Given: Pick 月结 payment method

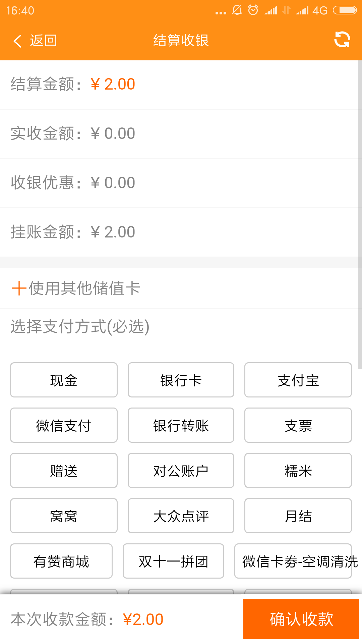Looking at the screenshot, I should (x=298, y=516).
